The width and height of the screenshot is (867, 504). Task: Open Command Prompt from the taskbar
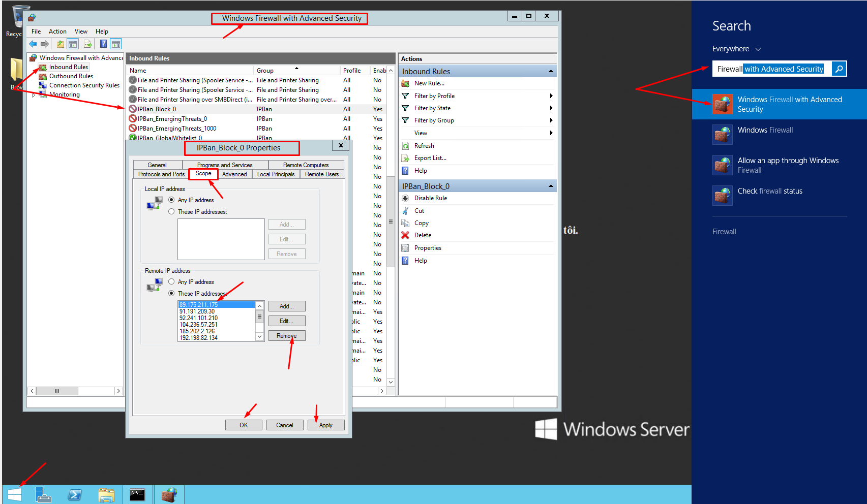point(137,494)
